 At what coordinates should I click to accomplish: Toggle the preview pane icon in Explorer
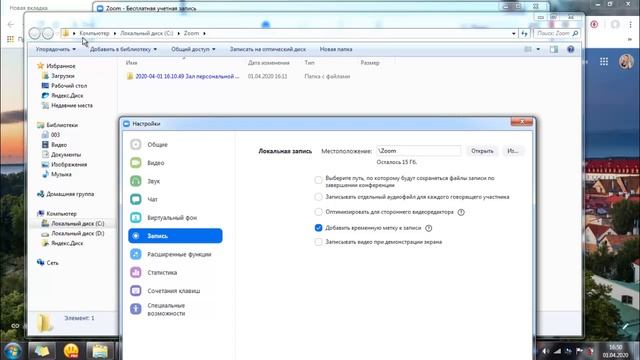(554, 49)
